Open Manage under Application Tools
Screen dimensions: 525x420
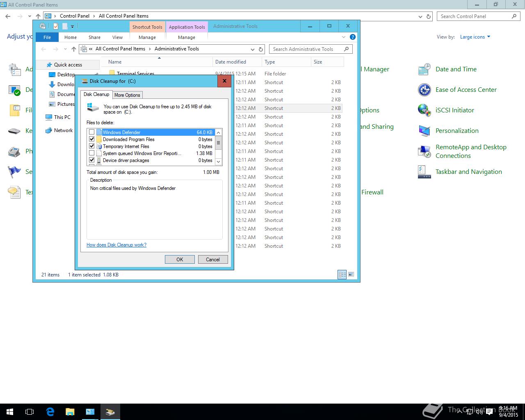[x=187, y=37]
